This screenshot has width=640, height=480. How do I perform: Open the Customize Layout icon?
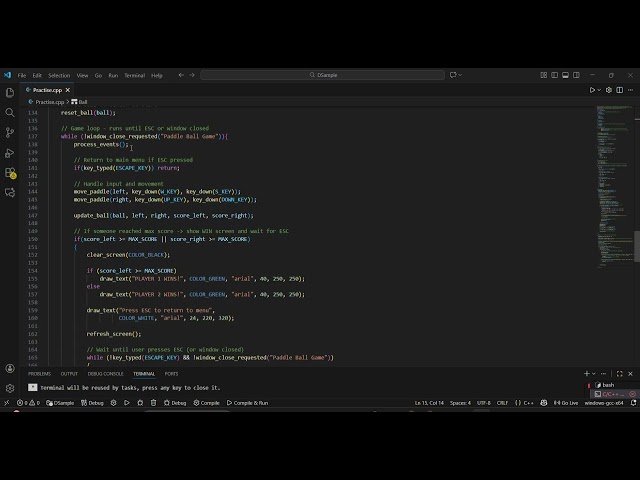coord(544,75)
